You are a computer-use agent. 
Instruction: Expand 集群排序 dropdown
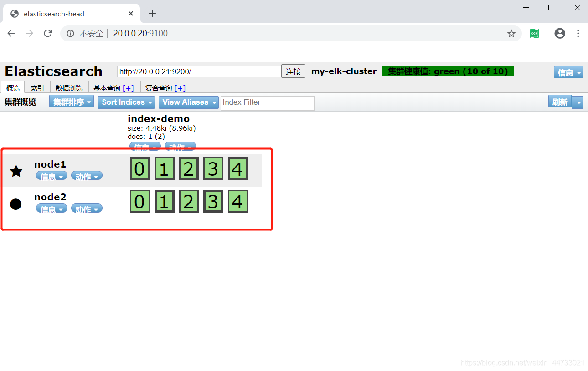(x=72, y=102)
